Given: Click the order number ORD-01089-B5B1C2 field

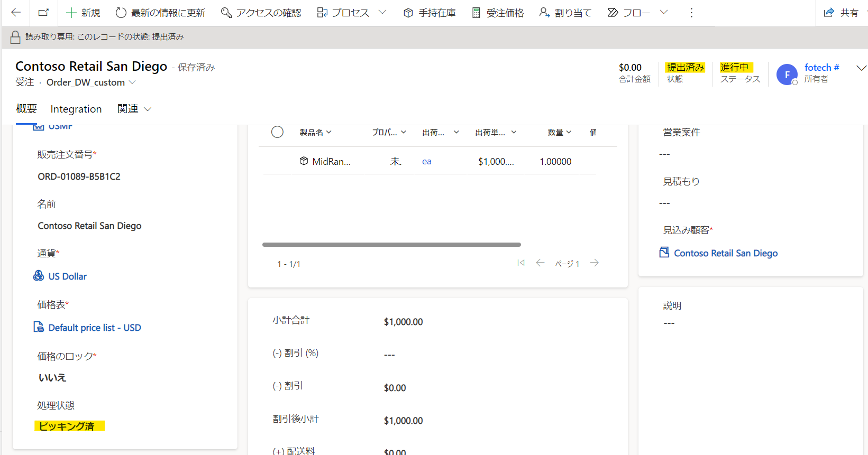Looking at the screenshot, I should click(x=79, y=177).
